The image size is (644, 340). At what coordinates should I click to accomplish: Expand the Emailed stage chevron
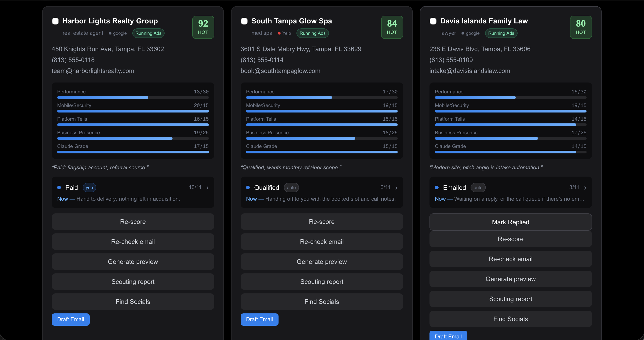tap(585, 187)
